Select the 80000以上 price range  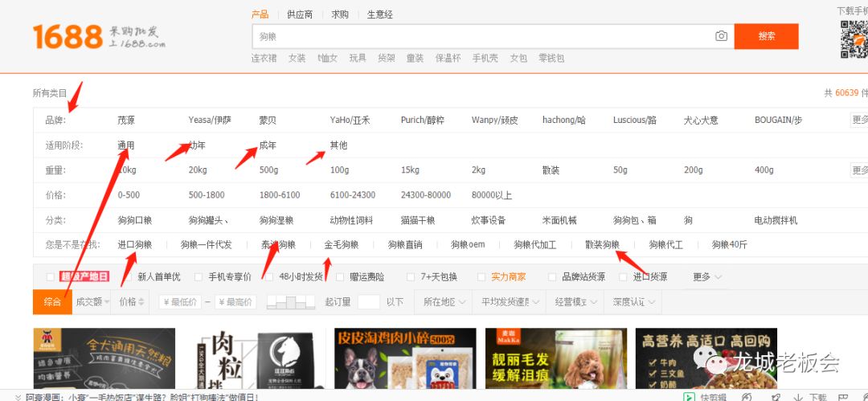pos(492,195)
